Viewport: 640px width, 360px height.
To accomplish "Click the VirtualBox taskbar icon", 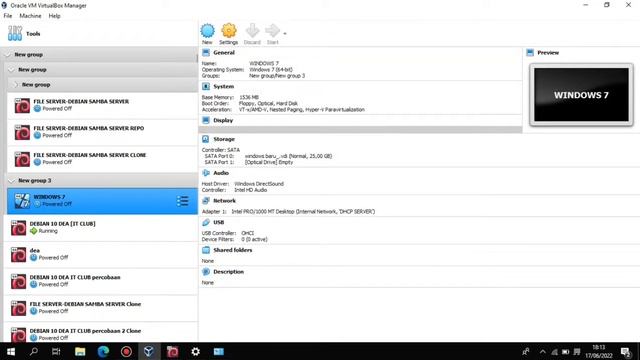I will pos(149,351).
